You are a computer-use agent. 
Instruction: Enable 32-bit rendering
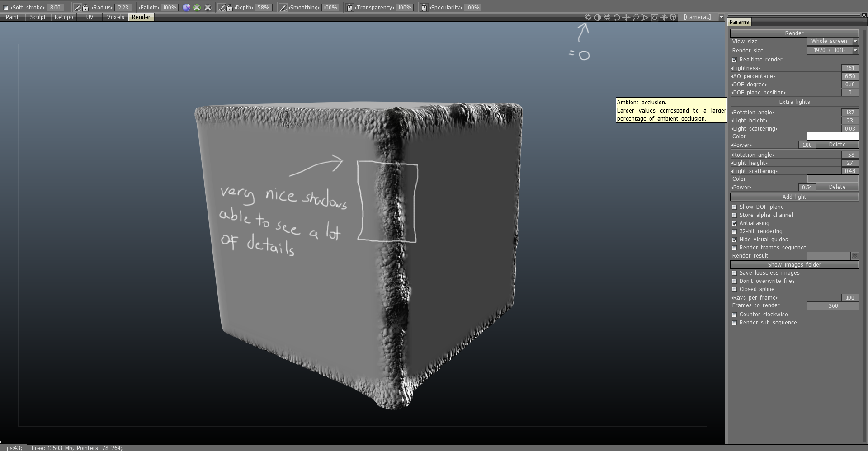[735, 231]
